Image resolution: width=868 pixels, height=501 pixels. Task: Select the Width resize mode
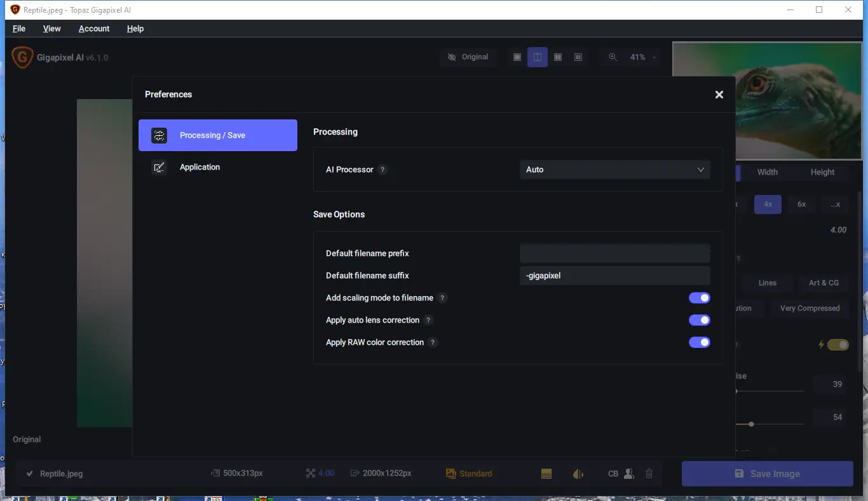tap(768, 172)
